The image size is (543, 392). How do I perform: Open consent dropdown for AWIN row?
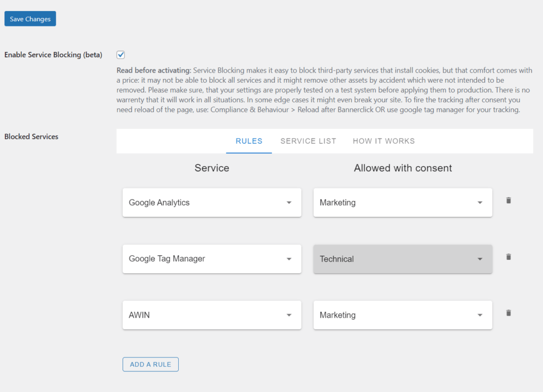(x=403, y=315)
